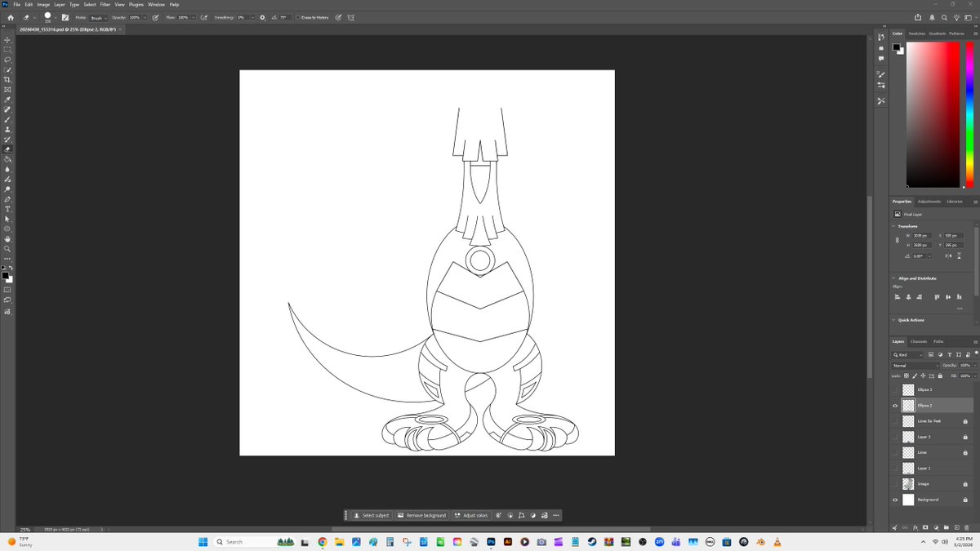Hide the Ellipse 2 layer
Viewport: 980px width, 551px height.
tap(895, 406)
